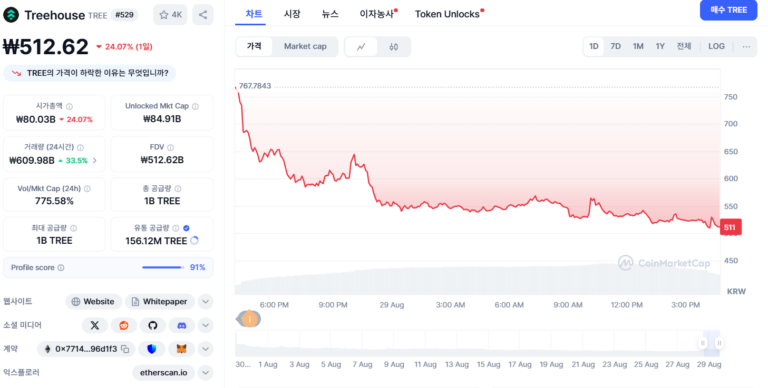Viewport: 768px width, 388px height.
Task: Open the Website link
Action: (x=93, y=302)
